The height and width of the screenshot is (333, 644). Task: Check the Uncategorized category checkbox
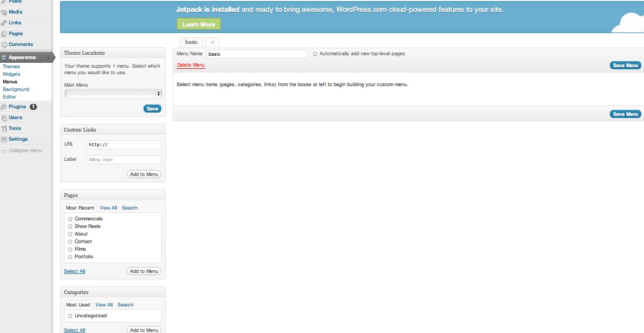70,316
